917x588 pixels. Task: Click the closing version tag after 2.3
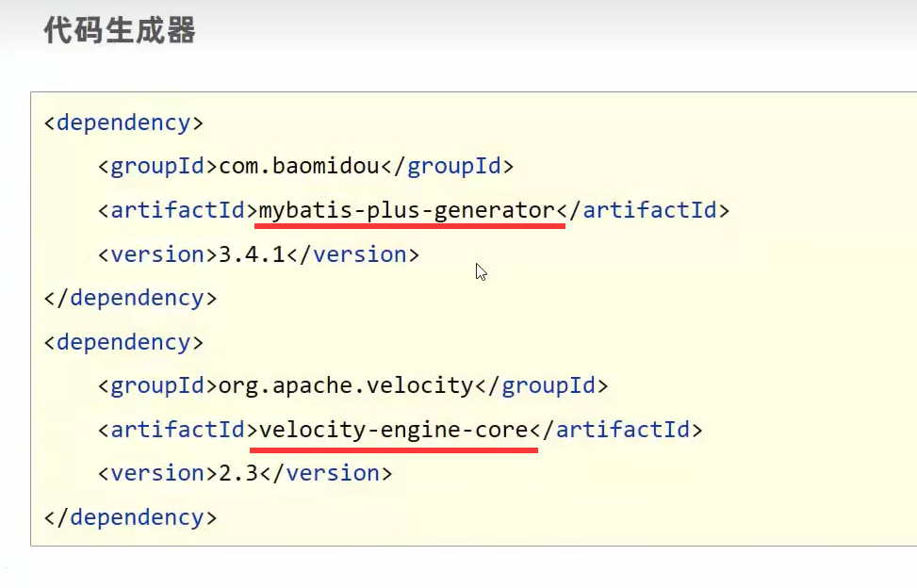point(325,473)
